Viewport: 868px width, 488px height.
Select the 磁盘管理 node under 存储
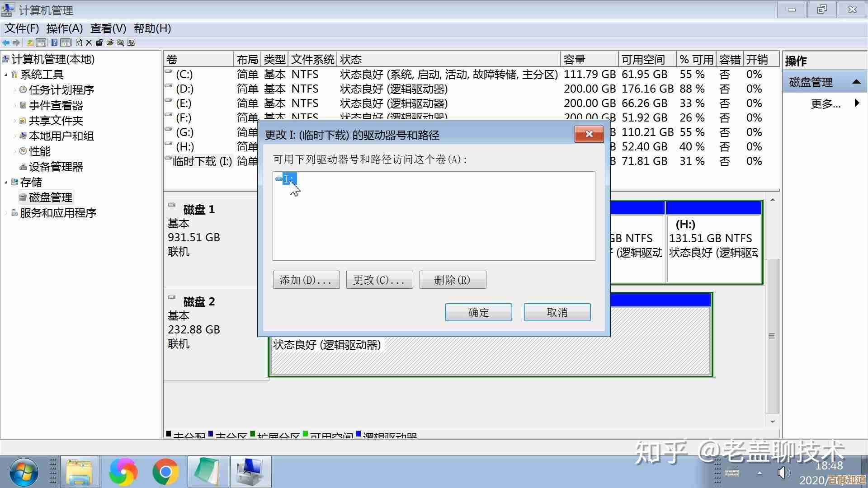(x=50, y=197)
